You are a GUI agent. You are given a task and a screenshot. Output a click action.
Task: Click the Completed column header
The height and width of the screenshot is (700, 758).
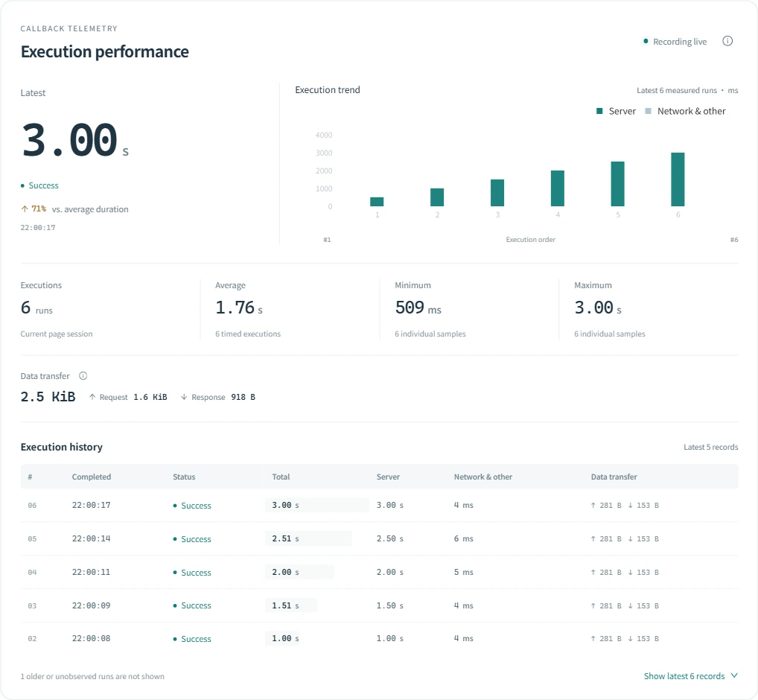click(92, 477)
